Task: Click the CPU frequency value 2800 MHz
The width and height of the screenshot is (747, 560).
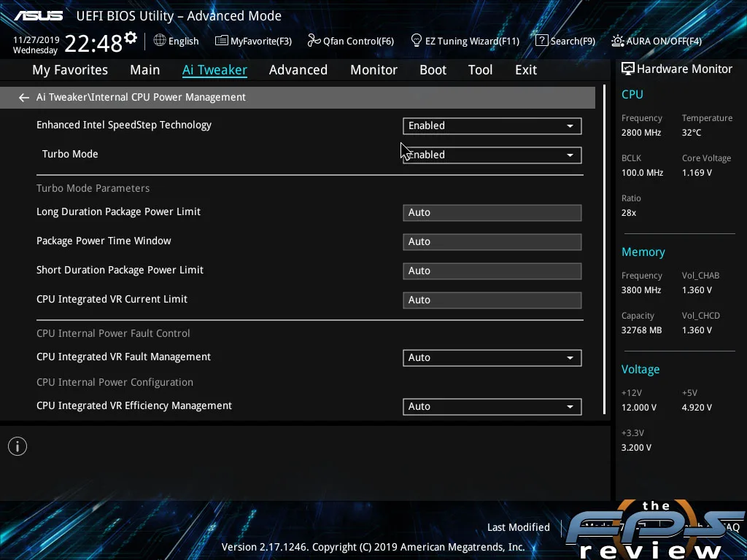Action: [x=641, y=133]
